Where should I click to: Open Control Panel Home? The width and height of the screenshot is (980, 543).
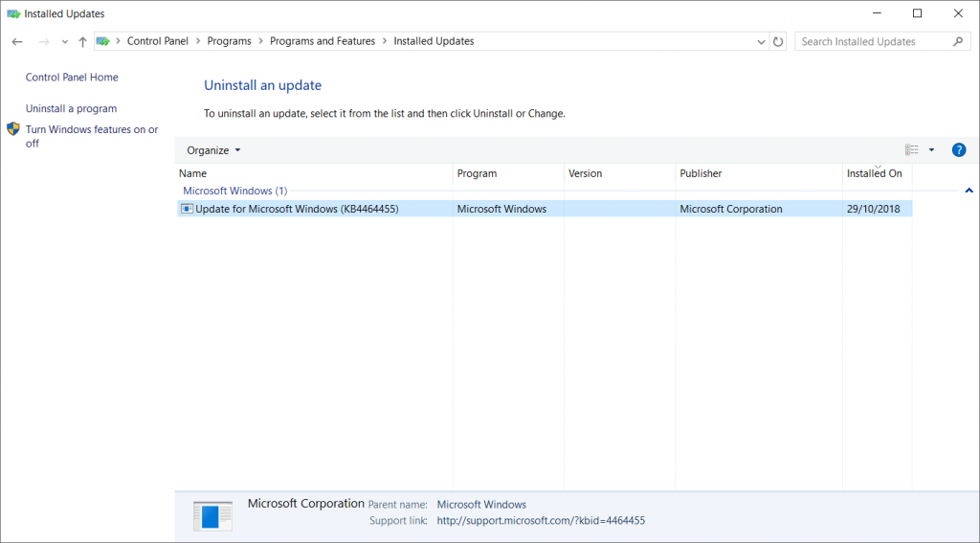click(72, 78)
